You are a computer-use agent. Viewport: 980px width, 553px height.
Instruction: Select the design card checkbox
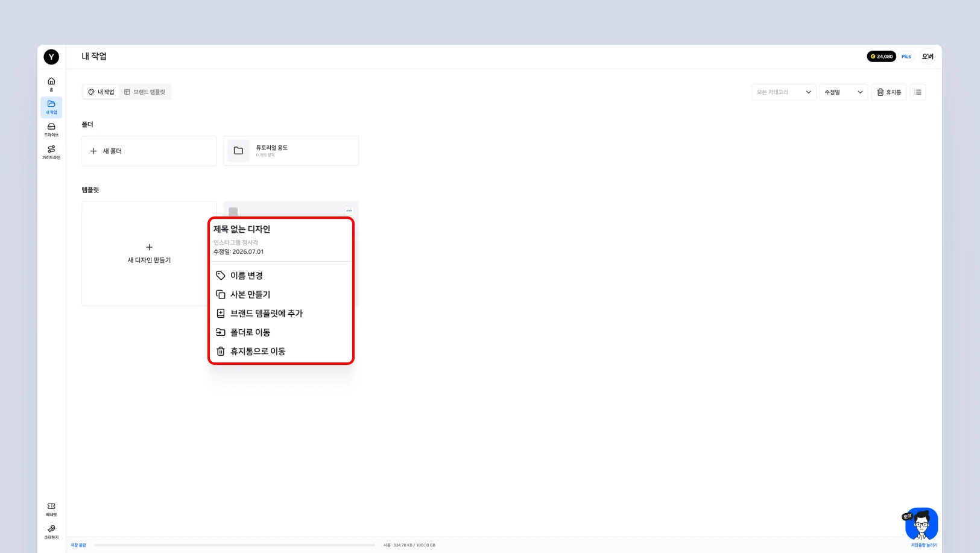[x=233, y=212]
